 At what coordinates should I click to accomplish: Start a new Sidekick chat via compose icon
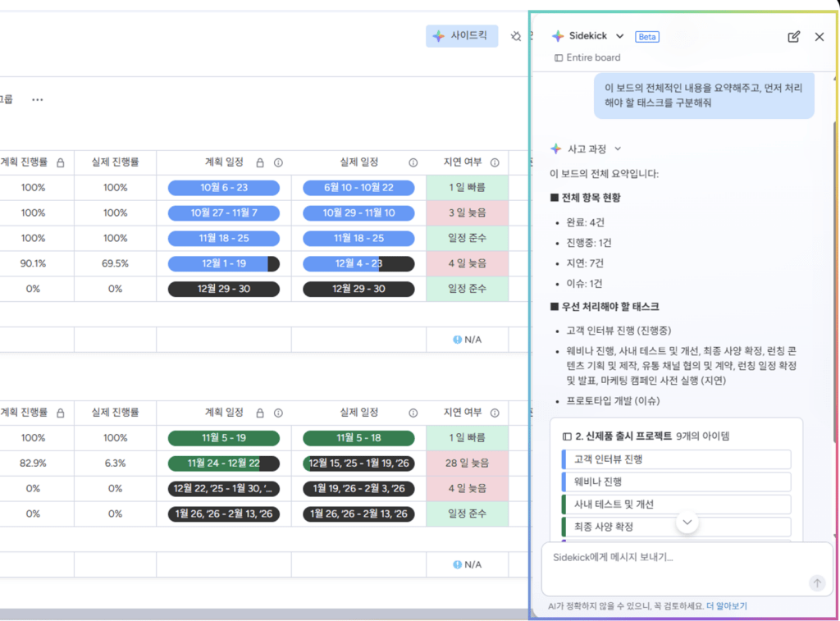tap(793, 37)
